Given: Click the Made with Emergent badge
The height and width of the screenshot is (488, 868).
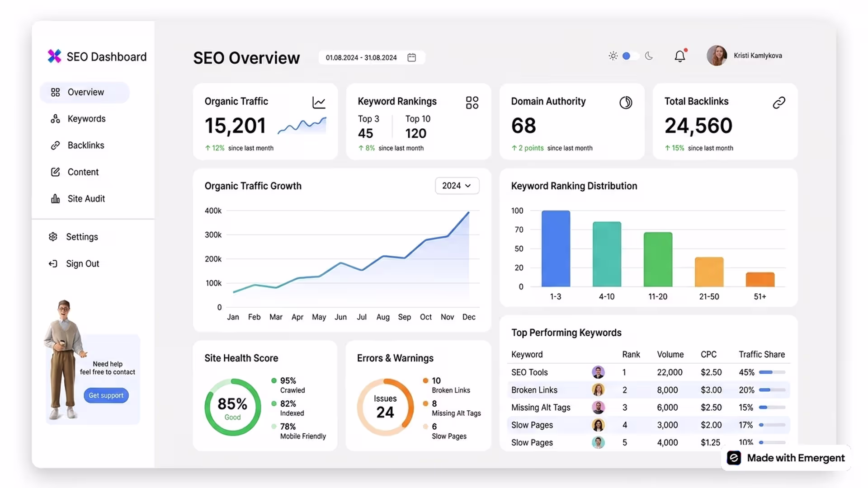Looking at the screenshot, I should click(787, 458).
